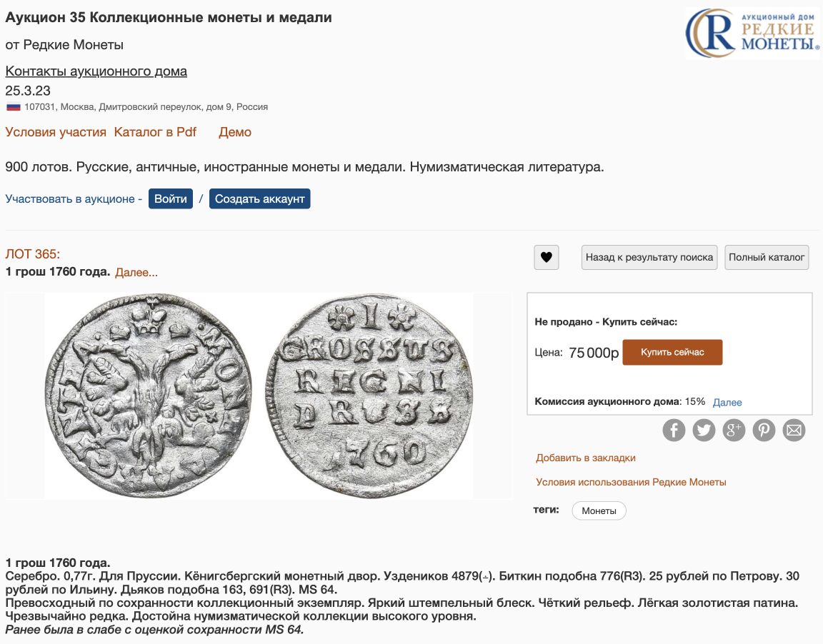Open the Демо link
Screen dimensions: 823x644
coord(235,132)
